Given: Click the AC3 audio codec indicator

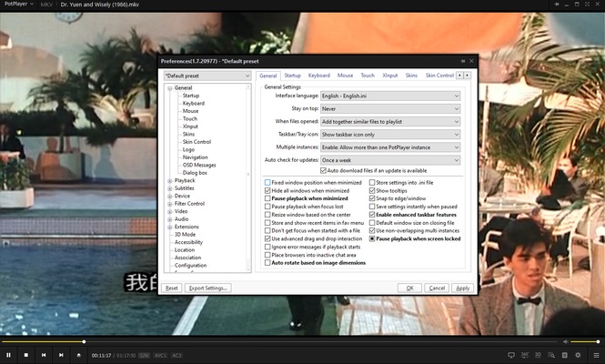Looking at the screenshot, I should 176,356.
